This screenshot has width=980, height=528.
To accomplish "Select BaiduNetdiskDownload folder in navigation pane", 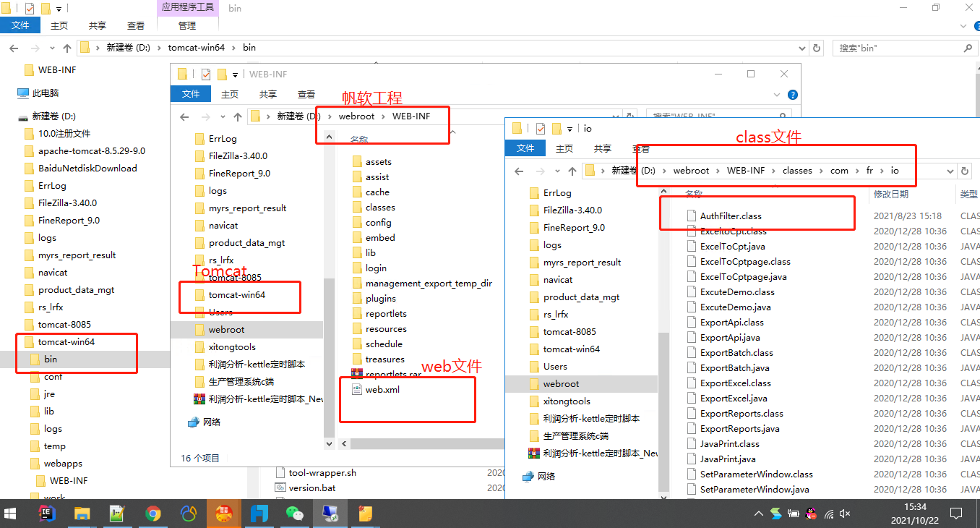I will tap(87, 169).
